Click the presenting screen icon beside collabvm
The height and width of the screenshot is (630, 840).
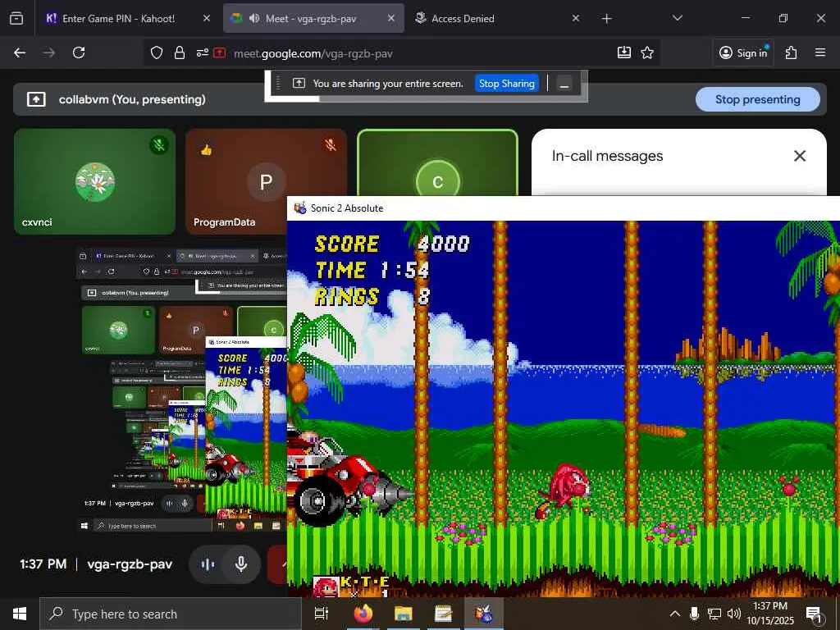pyautogui.click(x=36, y=99)
